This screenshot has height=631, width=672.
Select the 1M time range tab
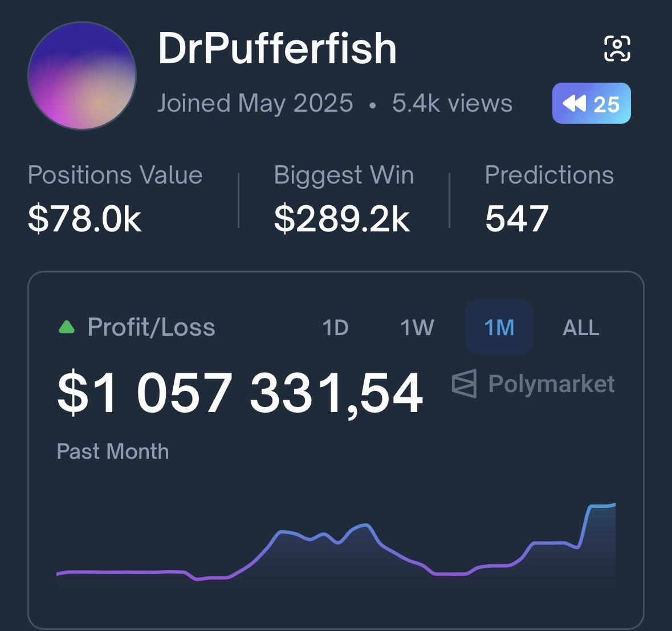[499, 328]
